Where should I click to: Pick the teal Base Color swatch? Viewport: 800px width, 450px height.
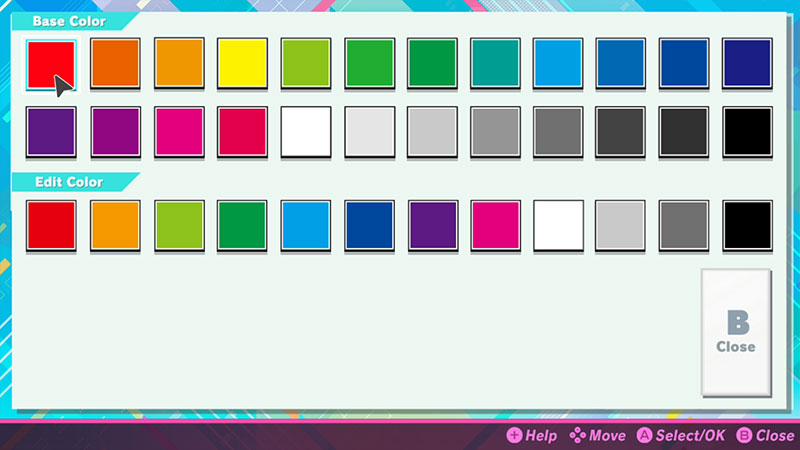pos(495,63)
